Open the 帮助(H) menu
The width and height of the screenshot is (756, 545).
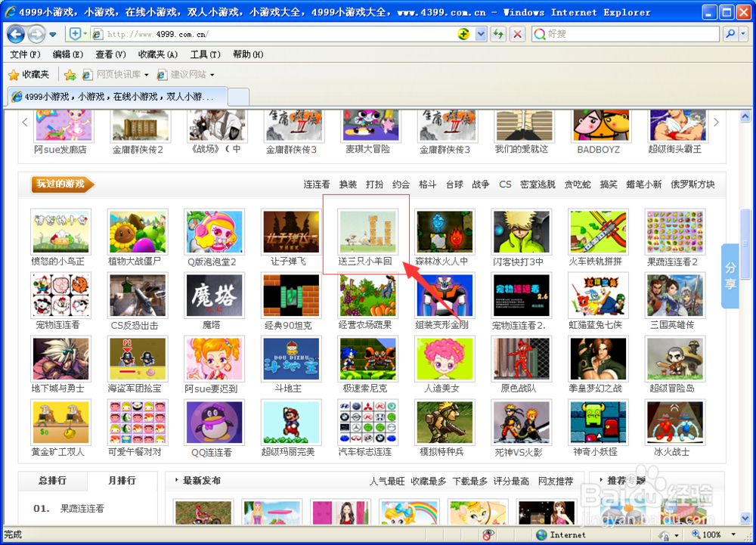[x=248, y=54]
